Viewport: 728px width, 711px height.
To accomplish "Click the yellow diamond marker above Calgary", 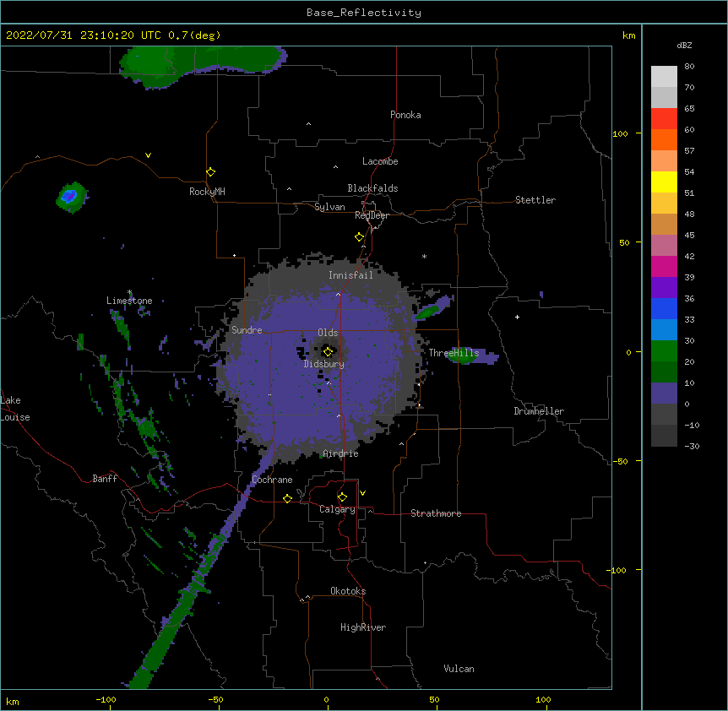I will (x=342, y=497).
